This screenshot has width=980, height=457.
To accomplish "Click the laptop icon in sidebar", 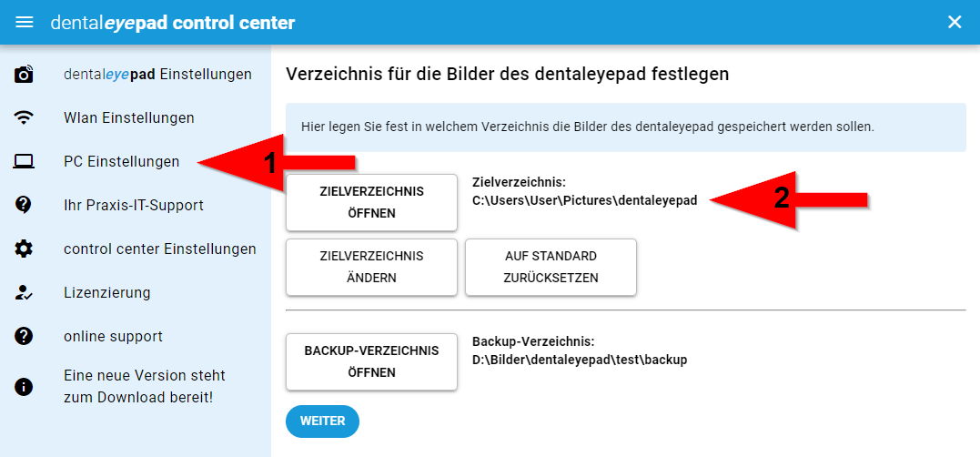I will click(x=24, y=162).
